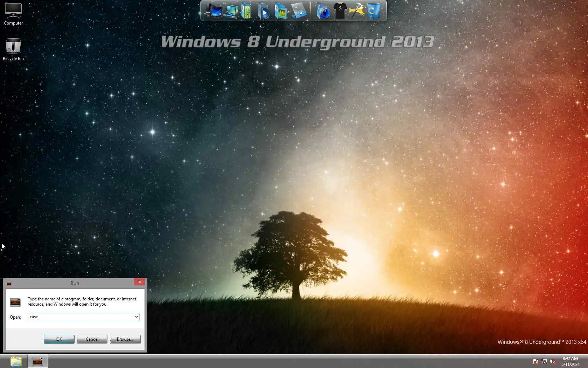Open the silver music player dock icon

tap(299, 11)
